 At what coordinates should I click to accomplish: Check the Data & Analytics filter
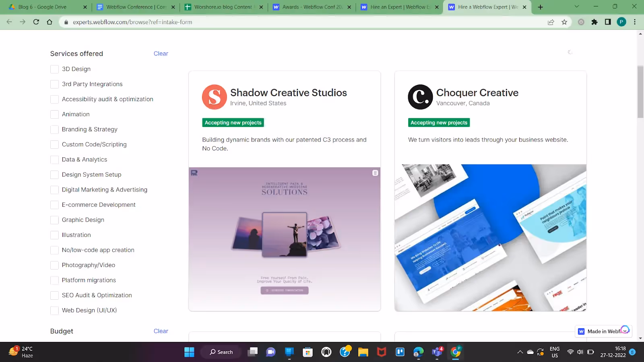tap(54, 160)
